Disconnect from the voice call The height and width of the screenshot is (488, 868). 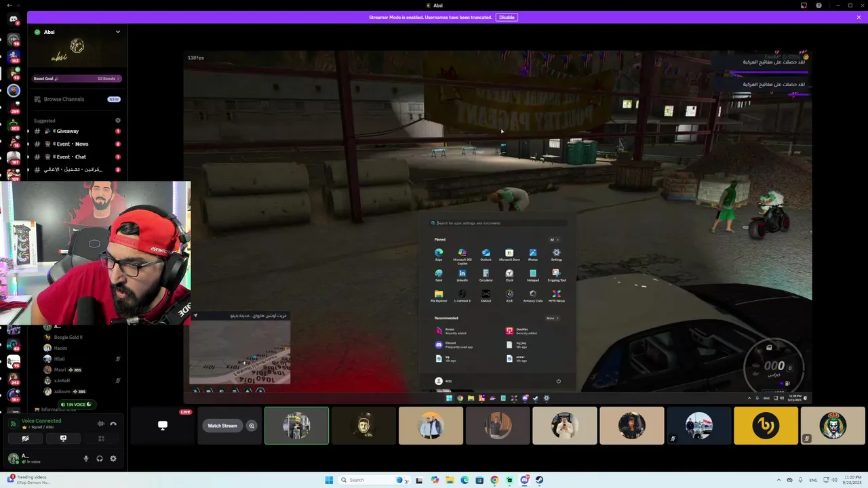[113, 424]
